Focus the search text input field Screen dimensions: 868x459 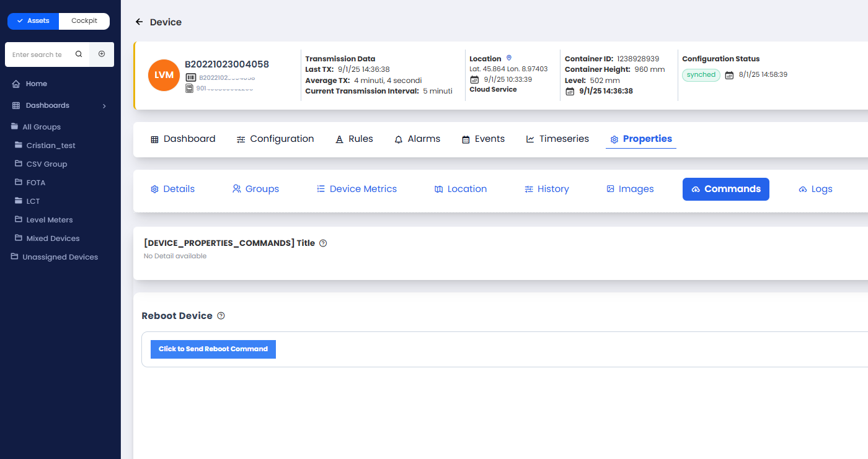[37, 55]
